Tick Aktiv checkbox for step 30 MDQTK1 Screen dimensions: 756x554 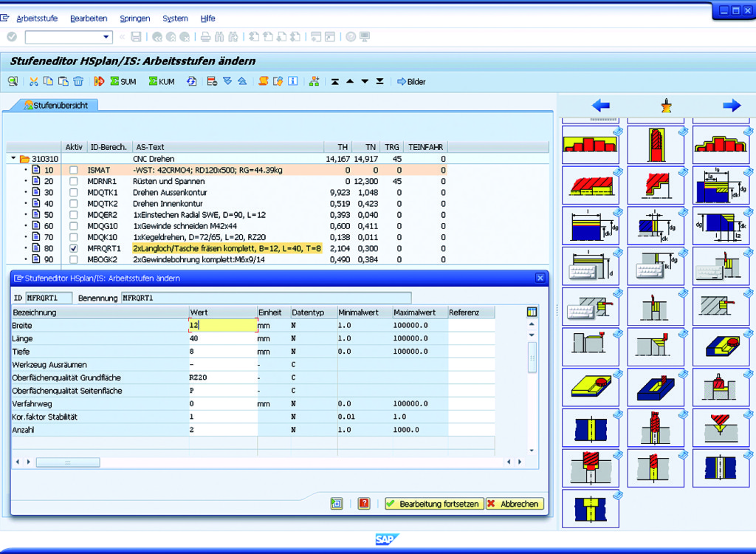point(73,193)
